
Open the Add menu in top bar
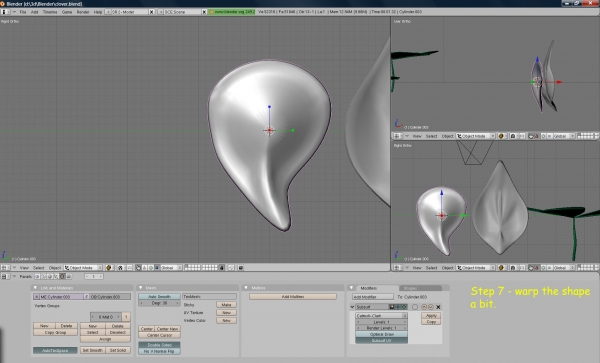click(x=34, y=12)
